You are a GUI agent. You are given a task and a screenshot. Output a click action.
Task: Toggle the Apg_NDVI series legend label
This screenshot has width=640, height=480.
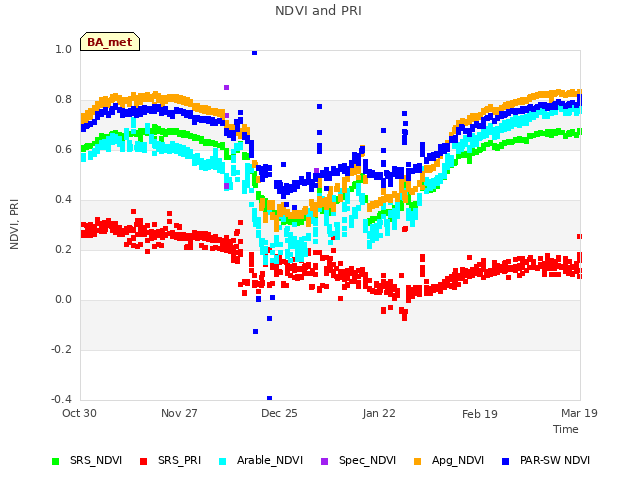coord(458,460)
